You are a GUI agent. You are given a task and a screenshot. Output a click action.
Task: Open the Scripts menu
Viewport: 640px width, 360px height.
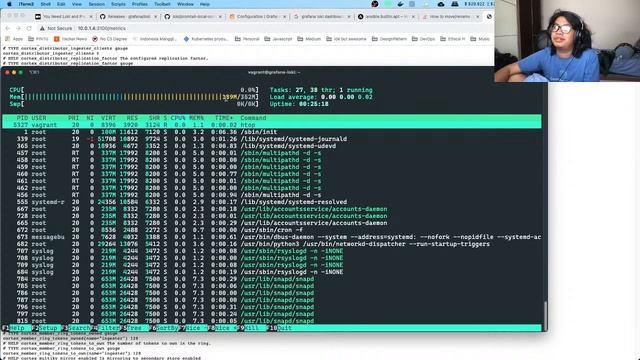tap(118, 4)
